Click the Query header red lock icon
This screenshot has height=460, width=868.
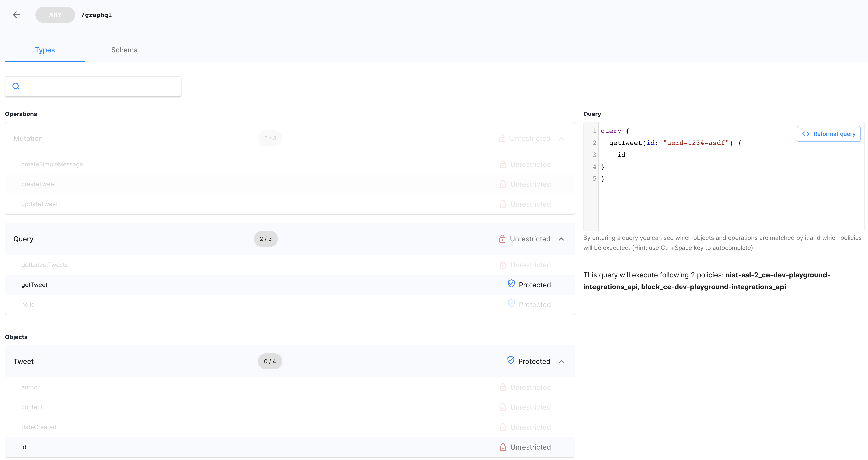tap(502, 239)
